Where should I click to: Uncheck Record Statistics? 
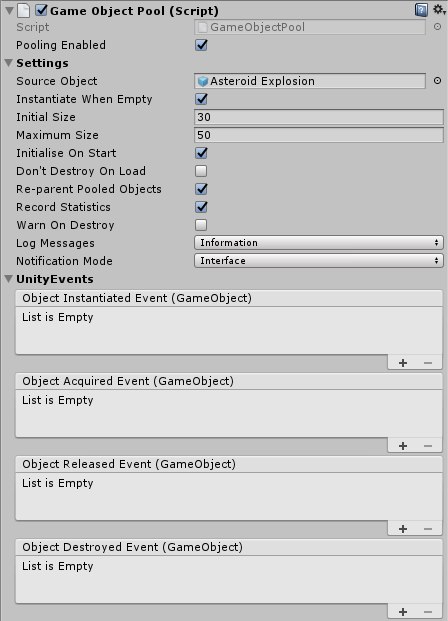tap(201, 207)
